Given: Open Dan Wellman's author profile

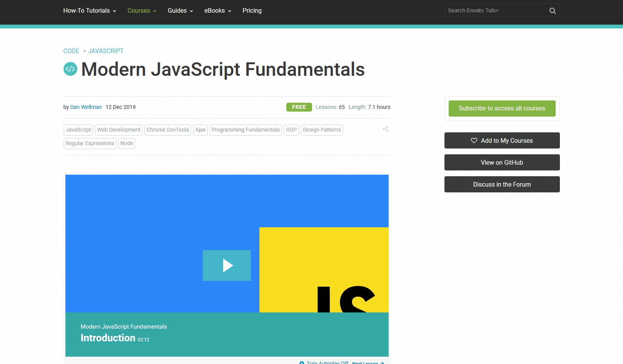Looking at the screenshot, I should pyautogui.click(x=86, y=107).
